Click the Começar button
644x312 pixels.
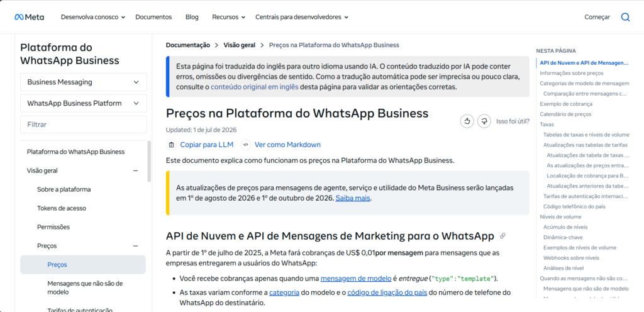coord(597,17)
